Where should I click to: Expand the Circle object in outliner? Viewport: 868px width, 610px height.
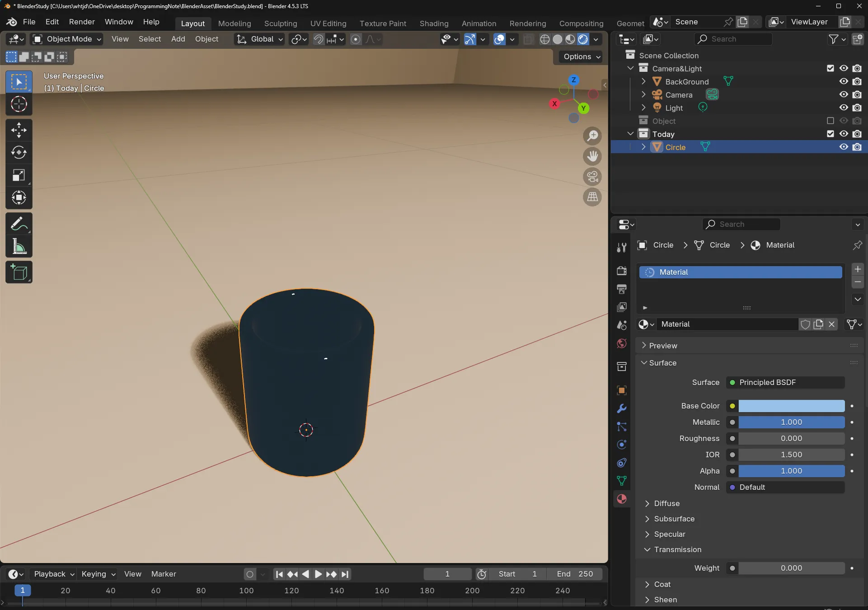644,147
